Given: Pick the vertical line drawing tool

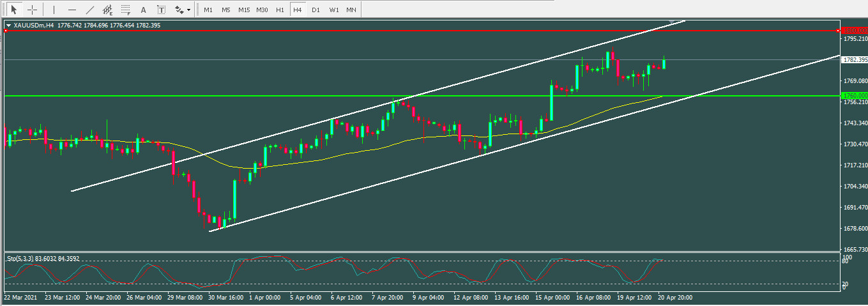Looking at the screenshot, I should click(54, 10).
